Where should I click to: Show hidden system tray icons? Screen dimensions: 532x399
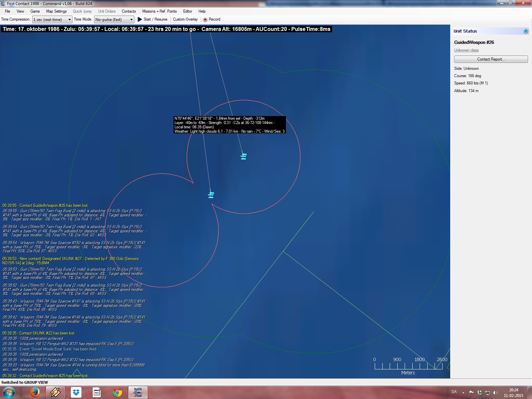[463, 393]
